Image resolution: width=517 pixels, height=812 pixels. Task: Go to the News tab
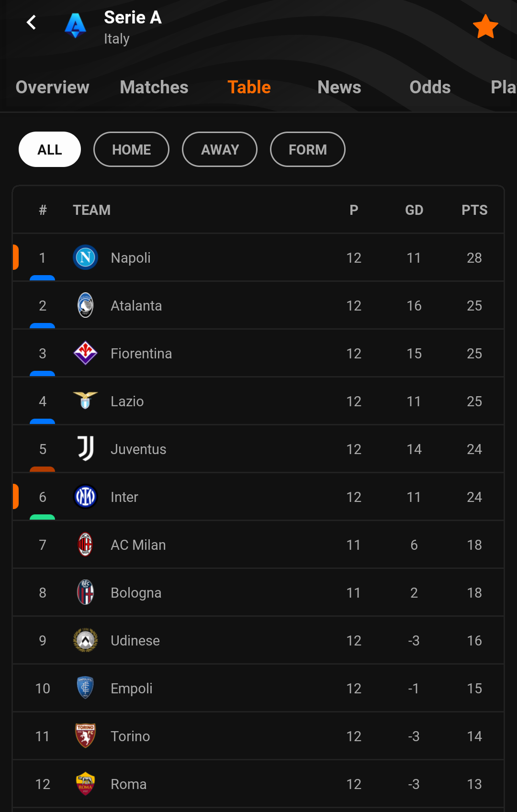(x=339, y=87)
